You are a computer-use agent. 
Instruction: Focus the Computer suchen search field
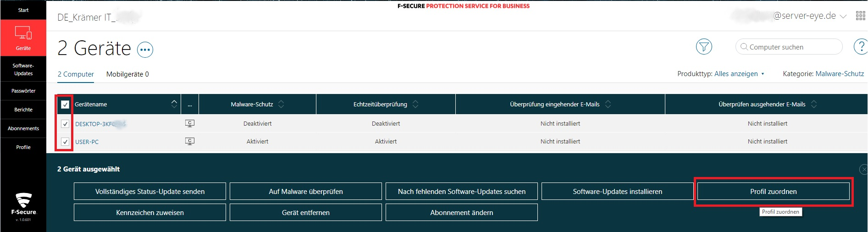tap(789, 47)
